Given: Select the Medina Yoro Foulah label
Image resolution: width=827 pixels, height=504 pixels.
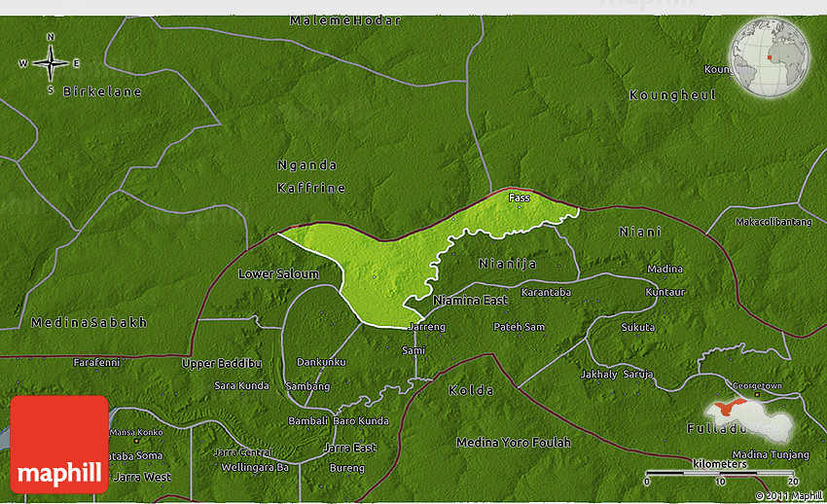Looking at the screenshot, I should [514, 443].
